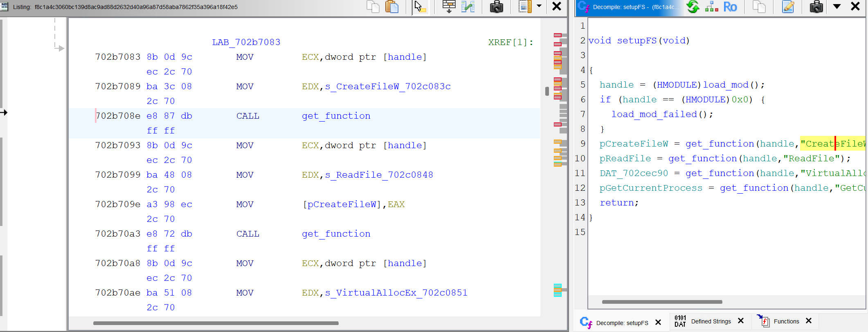Click the Functions tab icon
Image resolution: width=868 pixels, height=332 pixels.
[763, 321]
